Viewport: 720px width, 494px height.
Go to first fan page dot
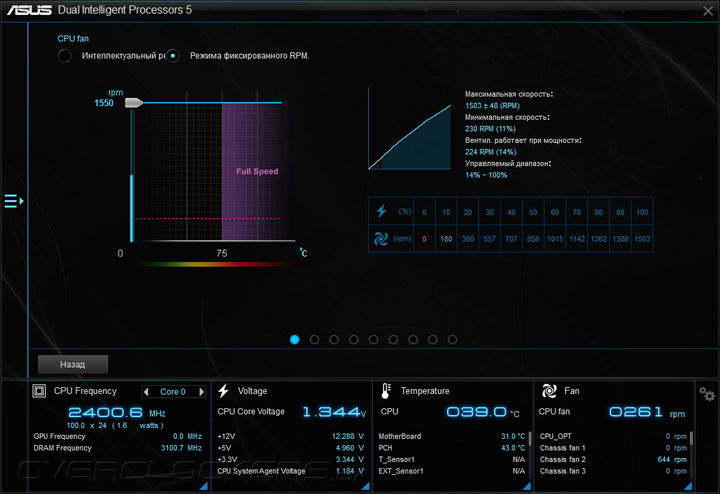click(295, 339)
